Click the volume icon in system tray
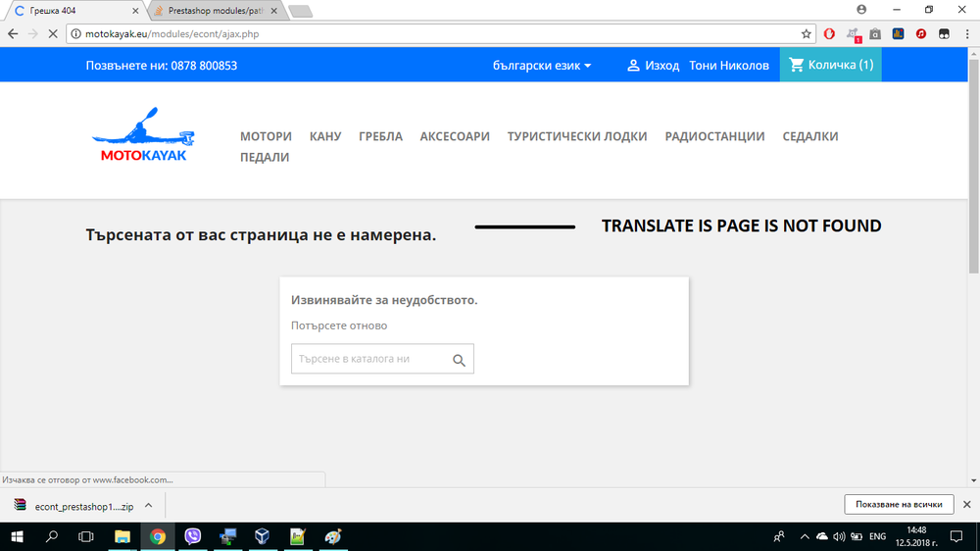Viewport: 980px width, 551px height. click(x=839, y=536)
